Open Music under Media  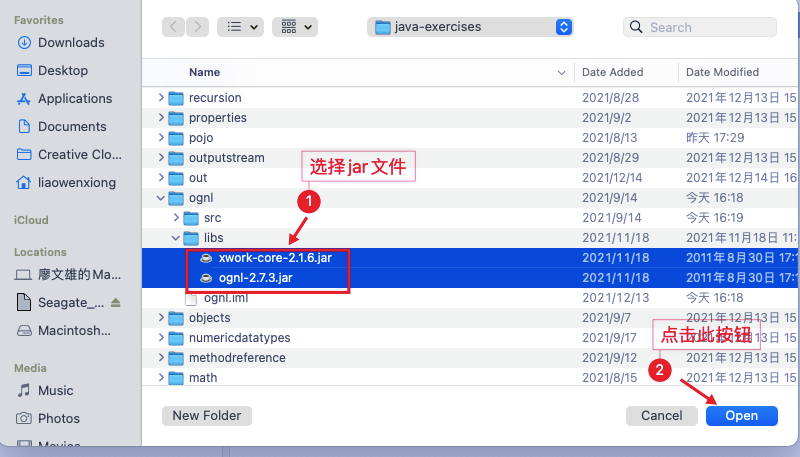click(45, 391)
